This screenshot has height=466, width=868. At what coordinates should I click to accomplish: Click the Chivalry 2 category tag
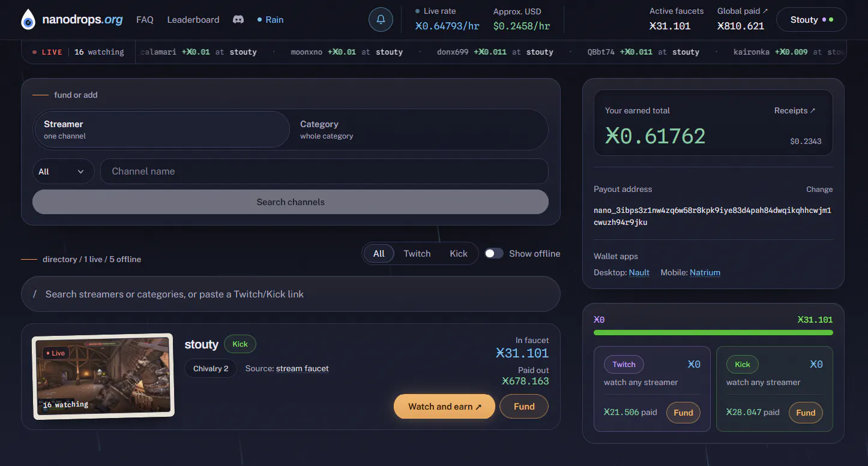pyautogui.click(x=211, y=368)
